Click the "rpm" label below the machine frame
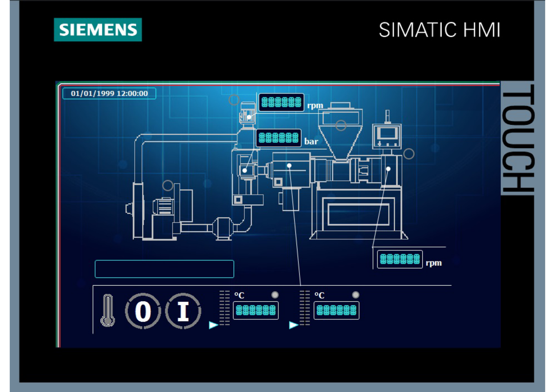 434,263
